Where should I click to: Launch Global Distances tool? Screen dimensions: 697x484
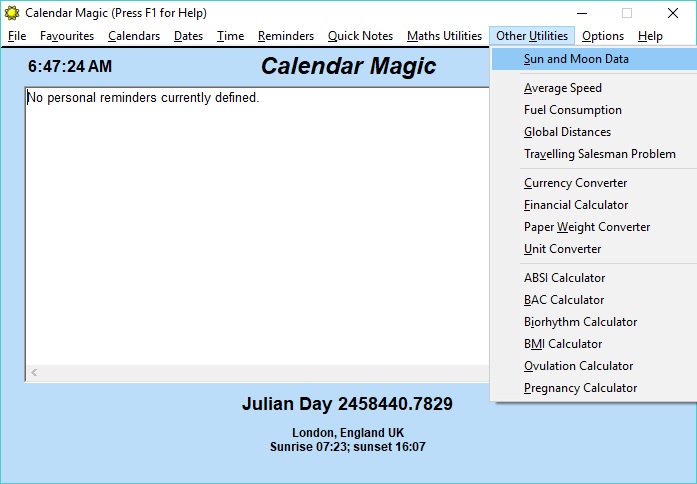[x=594, y=132]
